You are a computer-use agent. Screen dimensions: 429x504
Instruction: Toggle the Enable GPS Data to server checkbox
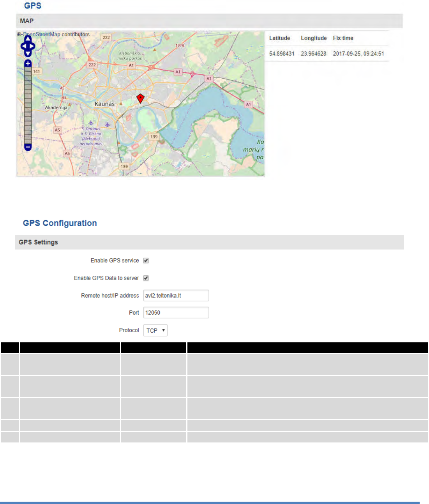[x=146, y=278]
